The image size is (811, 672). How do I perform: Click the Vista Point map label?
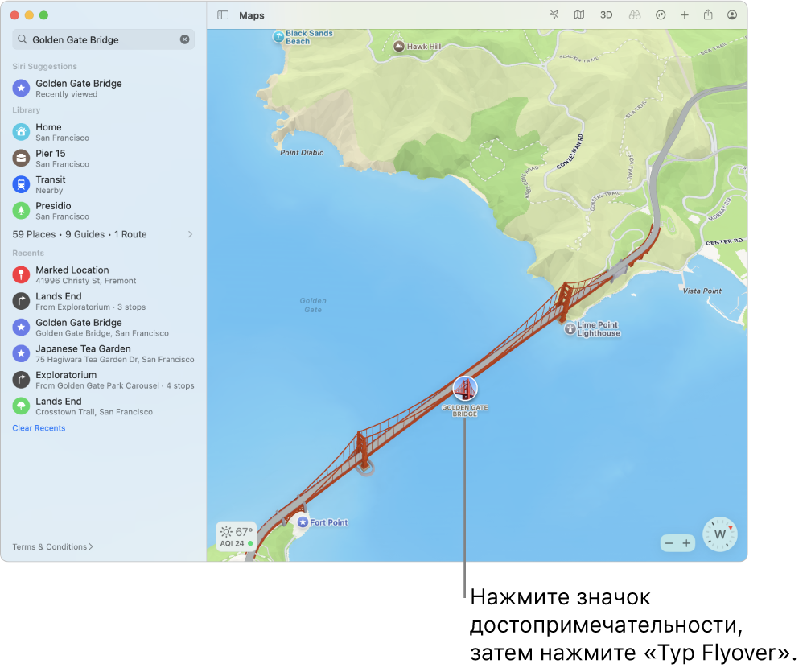point(702,291)
